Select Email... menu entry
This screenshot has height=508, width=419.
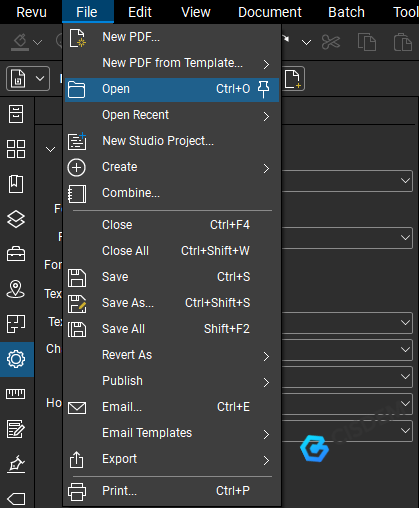(172, 407)
